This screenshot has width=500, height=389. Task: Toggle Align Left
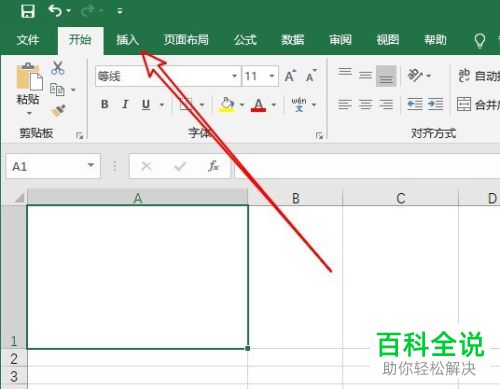point(345,104)
